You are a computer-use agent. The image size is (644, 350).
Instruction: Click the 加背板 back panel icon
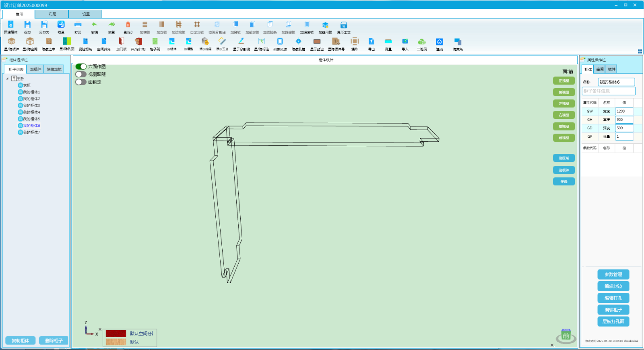(235, 25)
